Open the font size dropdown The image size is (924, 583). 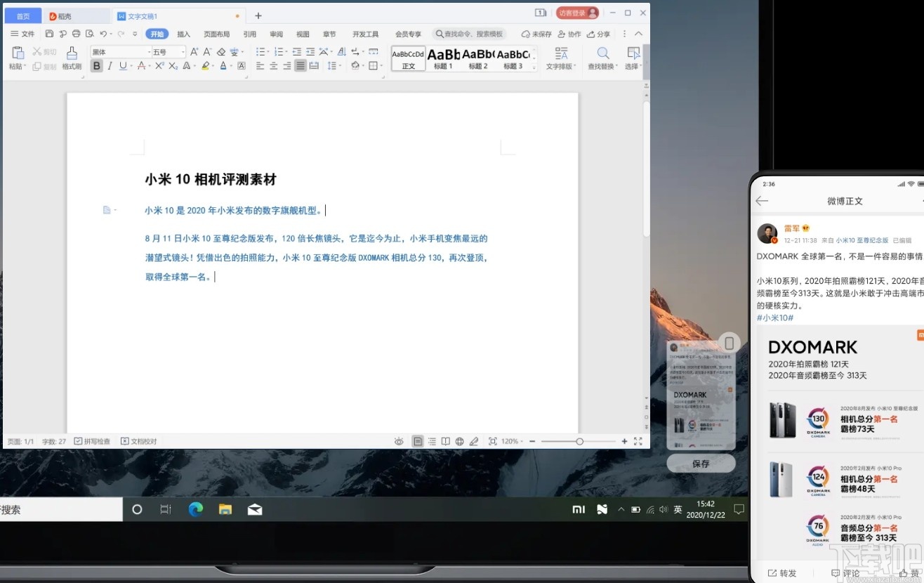point(183,51)
